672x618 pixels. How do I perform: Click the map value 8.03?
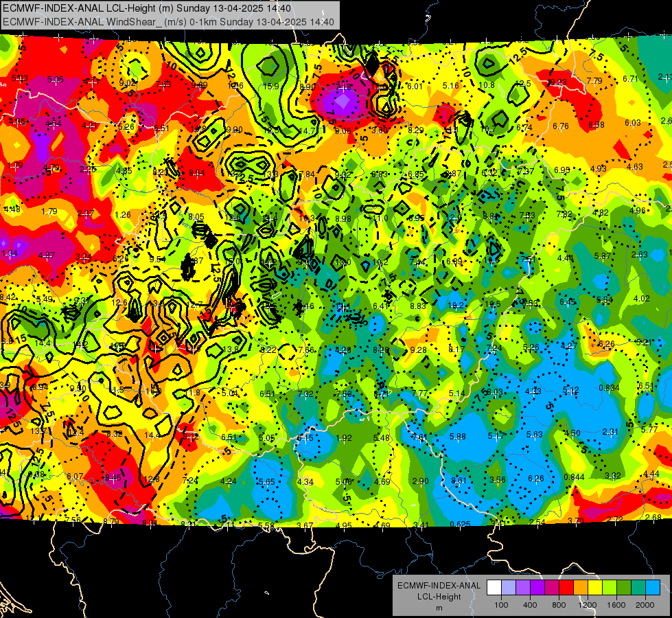tap(495, 391)
